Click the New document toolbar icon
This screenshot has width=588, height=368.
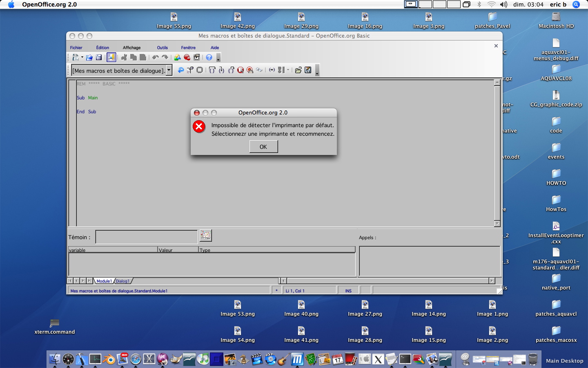tap(75, 58)
